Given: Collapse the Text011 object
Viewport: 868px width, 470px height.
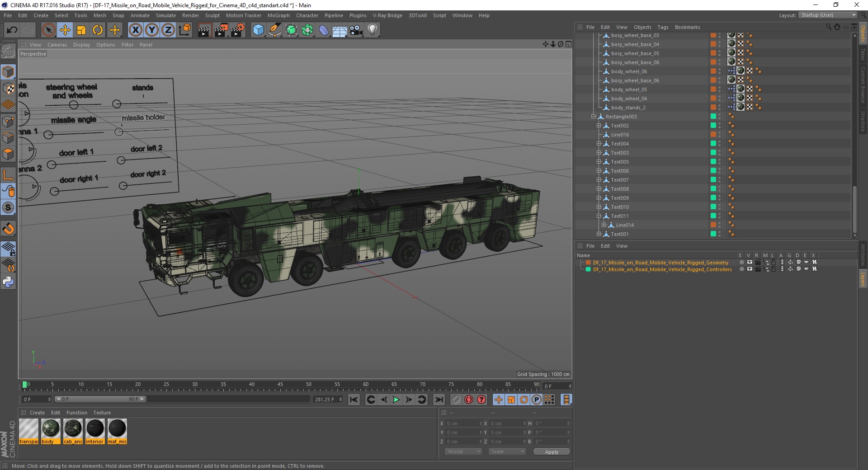Looking at the screenshot, I should [x=599, y=216].
